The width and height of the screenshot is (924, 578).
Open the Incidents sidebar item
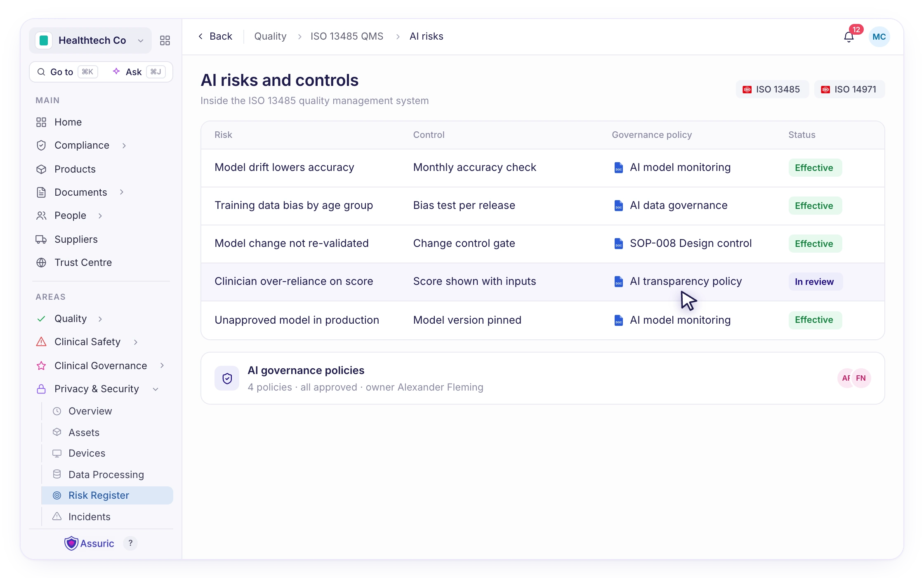click(107, 517)
